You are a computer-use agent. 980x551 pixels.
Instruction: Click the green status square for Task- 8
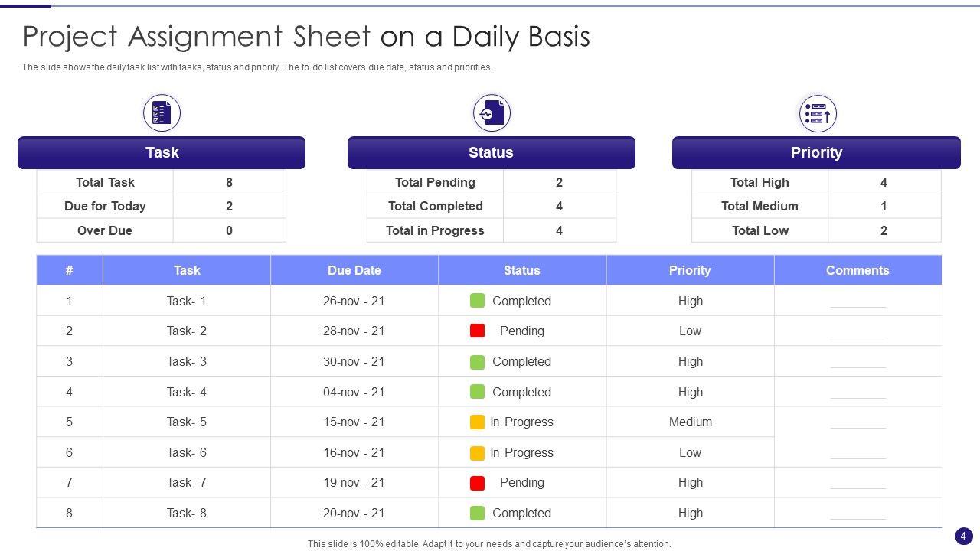[x=477, y=513]
